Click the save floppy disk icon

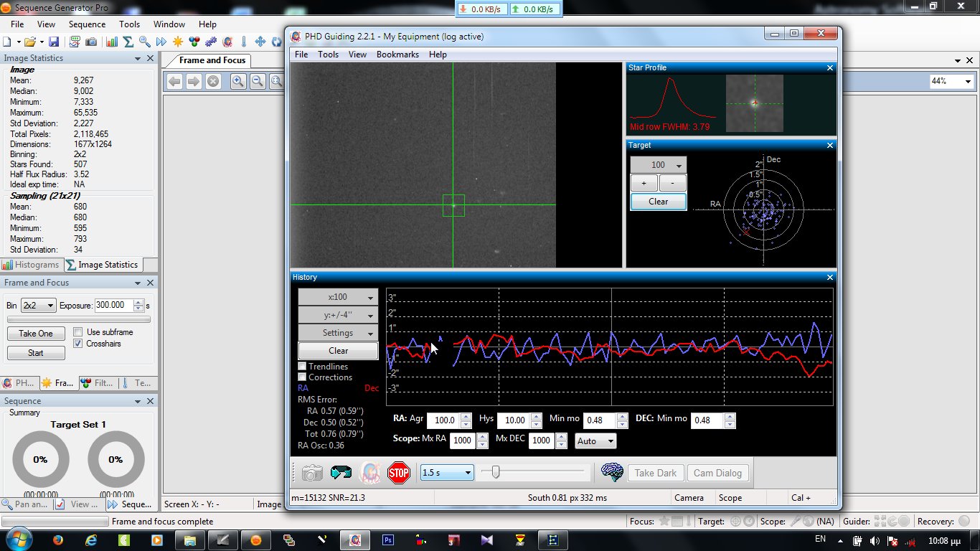tap(53, 42)
